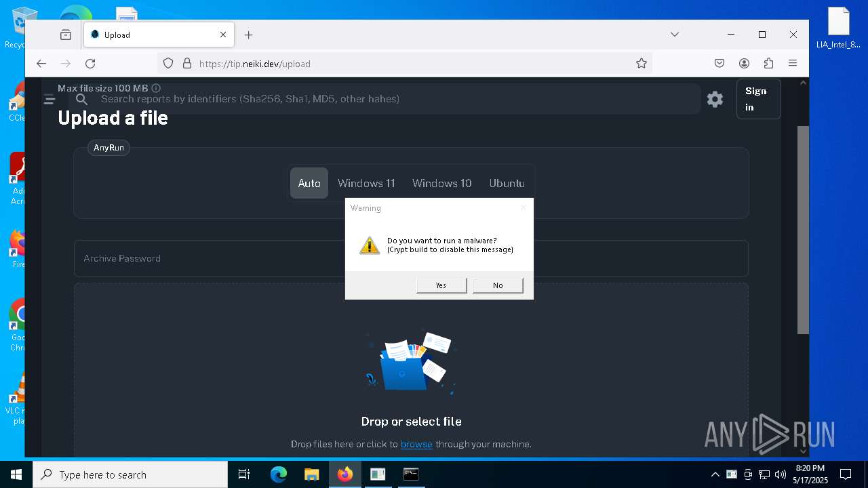
Task: Click the search magnifier icon on the page
Action: coord(81,99)
